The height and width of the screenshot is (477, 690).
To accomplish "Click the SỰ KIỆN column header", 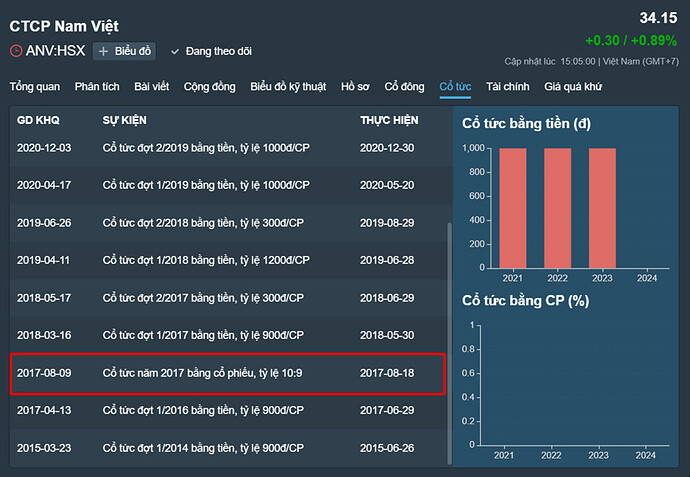I will tap(125, 120).
